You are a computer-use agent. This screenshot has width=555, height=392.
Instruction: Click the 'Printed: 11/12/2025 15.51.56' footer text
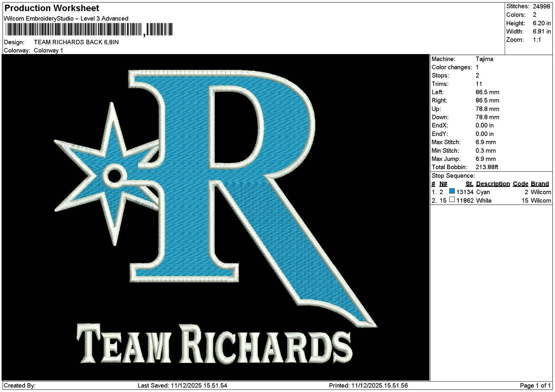point(368,385)
